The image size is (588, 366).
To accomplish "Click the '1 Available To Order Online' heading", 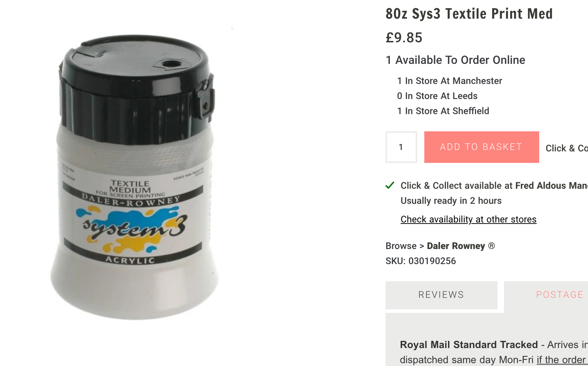I will pos(455,60).
